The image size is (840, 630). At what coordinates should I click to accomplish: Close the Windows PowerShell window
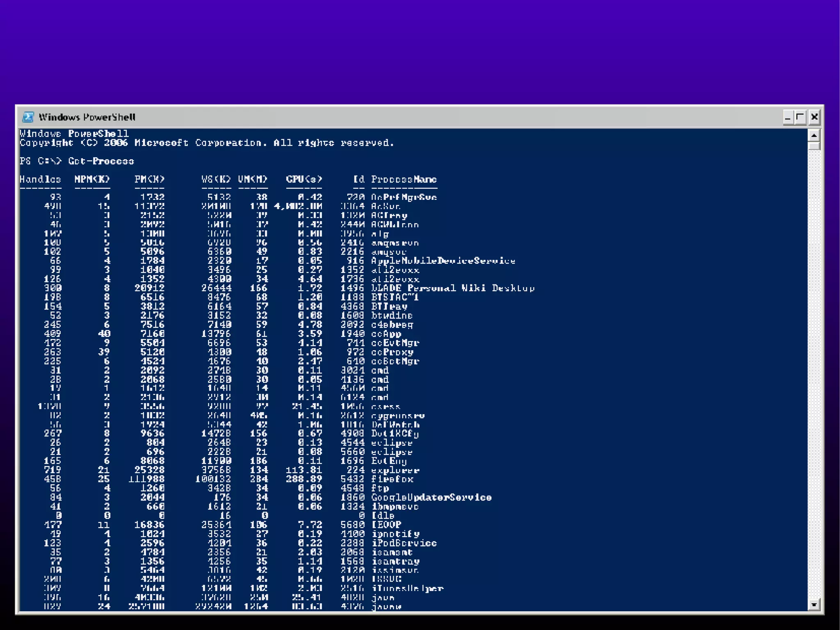pyautogui.click(x=815, y=117)
